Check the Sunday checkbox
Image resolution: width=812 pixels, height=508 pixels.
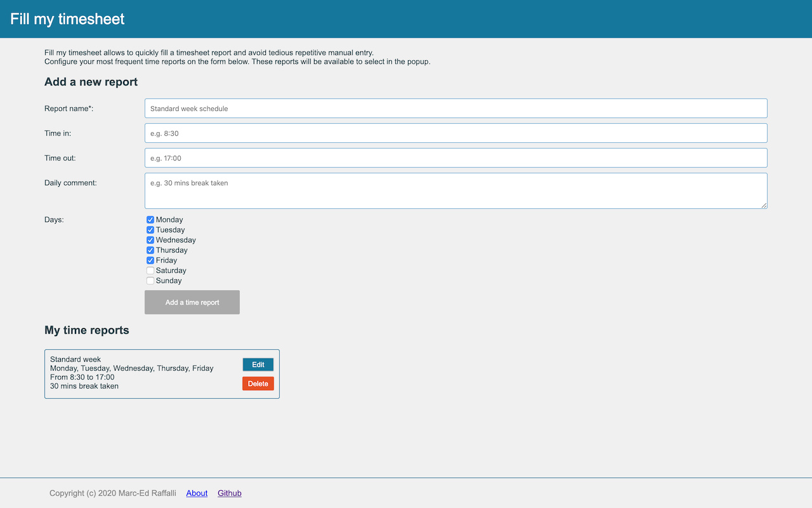[150, 281]
